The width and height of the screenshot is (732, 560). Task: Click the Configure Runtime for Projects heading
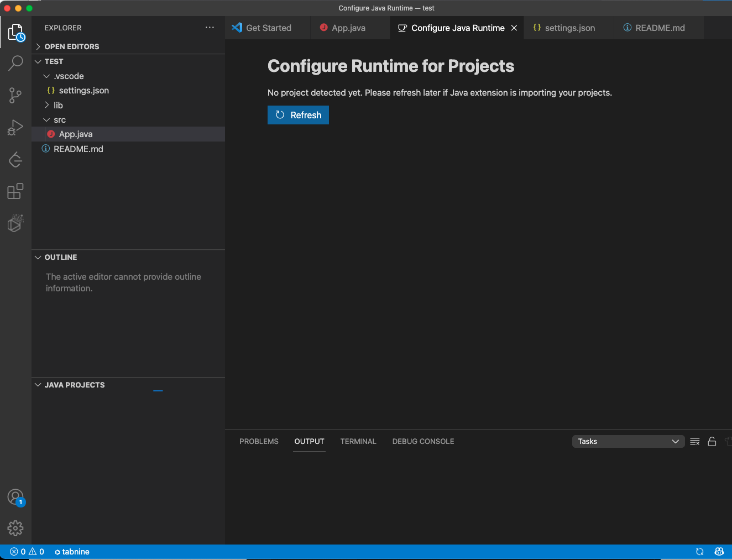(391, 66)
